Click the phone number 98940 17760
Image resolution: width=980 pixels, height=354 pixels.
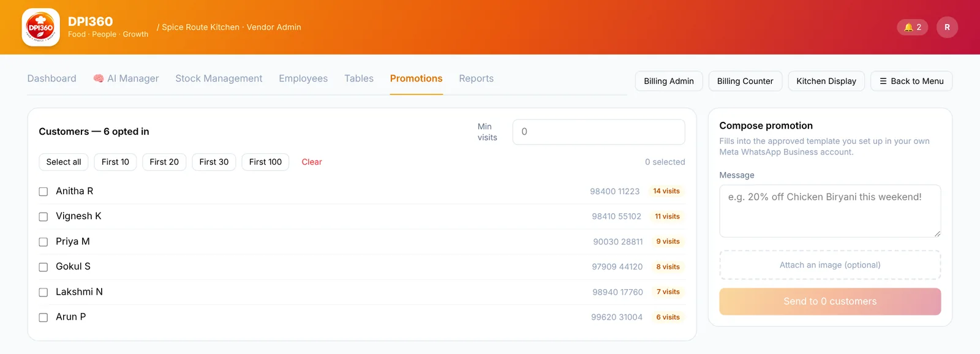pos(617,292)
